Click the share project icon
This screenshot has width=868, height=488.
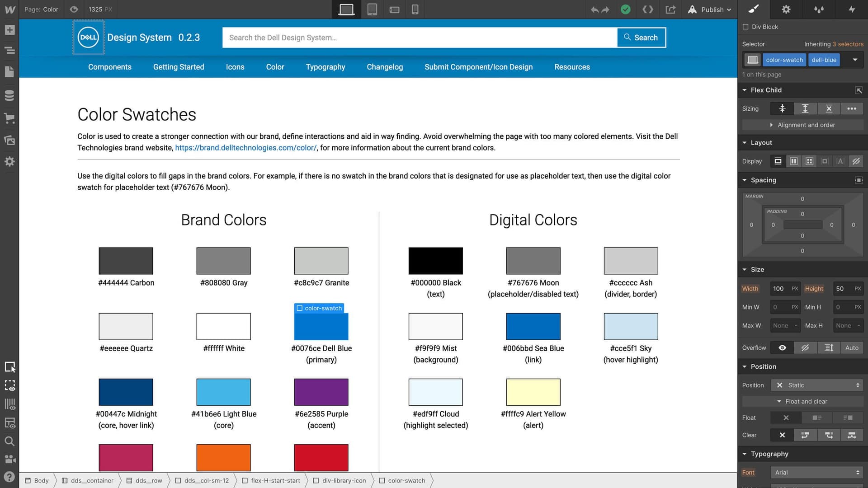pos(670,9)
